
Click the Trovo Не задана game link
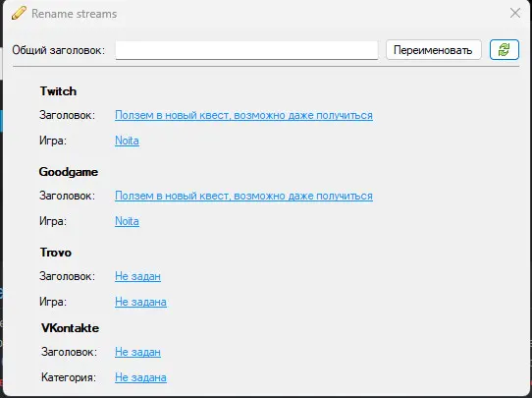point(140,302)
